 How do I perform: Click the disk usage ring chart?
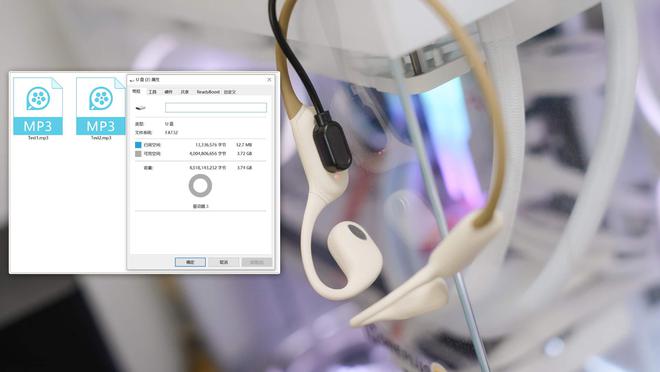[200, 186]
